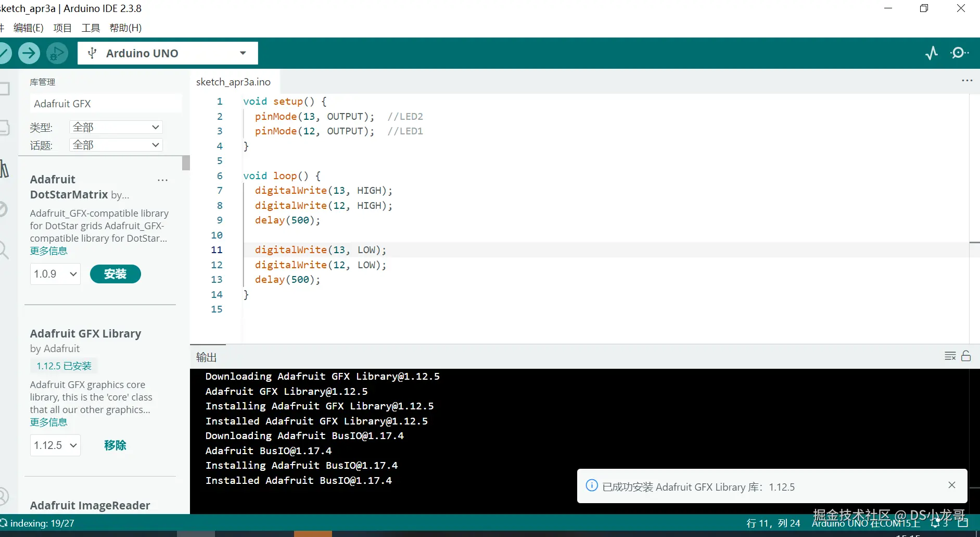Open the 类型 filter dropdown

pyautogui.click(x=116, y=127)
